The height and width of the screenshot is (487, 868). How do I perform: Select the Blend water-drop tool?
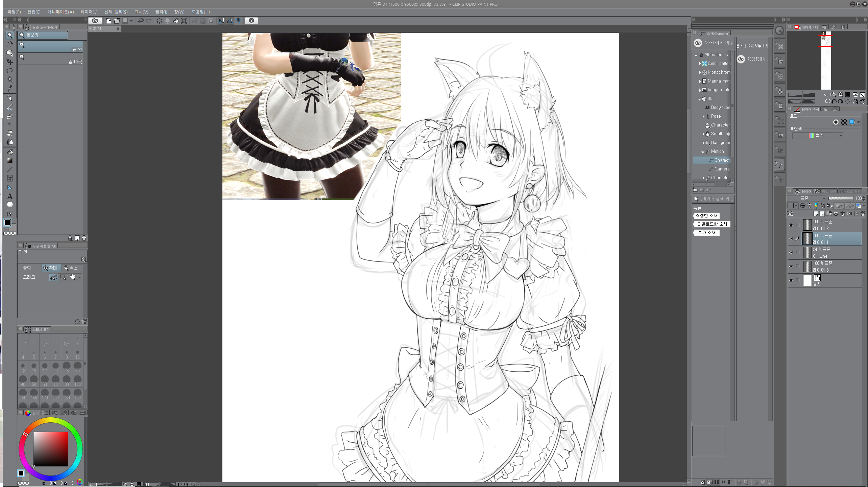[9, 142]
